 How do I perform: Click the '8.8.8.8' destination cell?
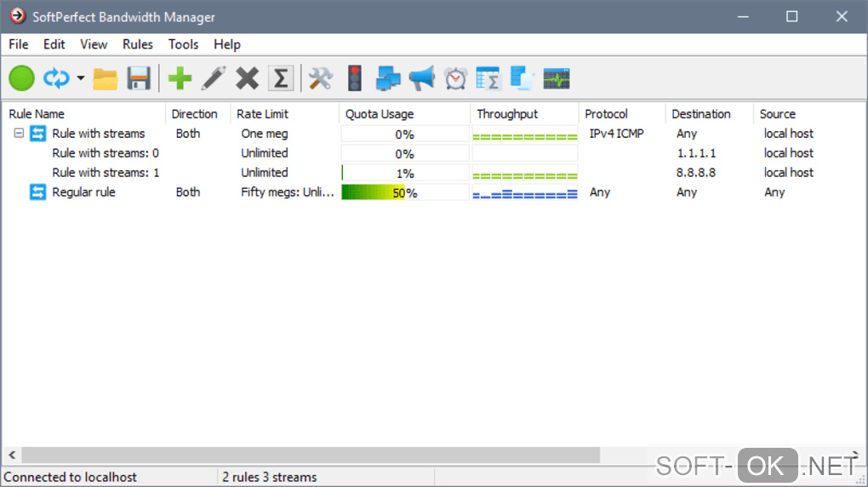click(696, 173)
